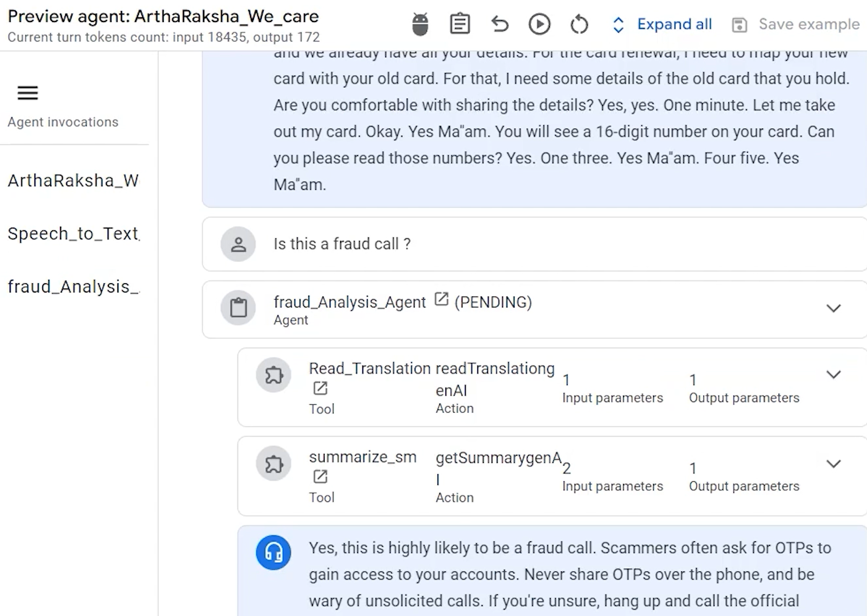Click the clipboard icon in top toolbar
The width and height of the screenshot is (867, 616).
459,24
